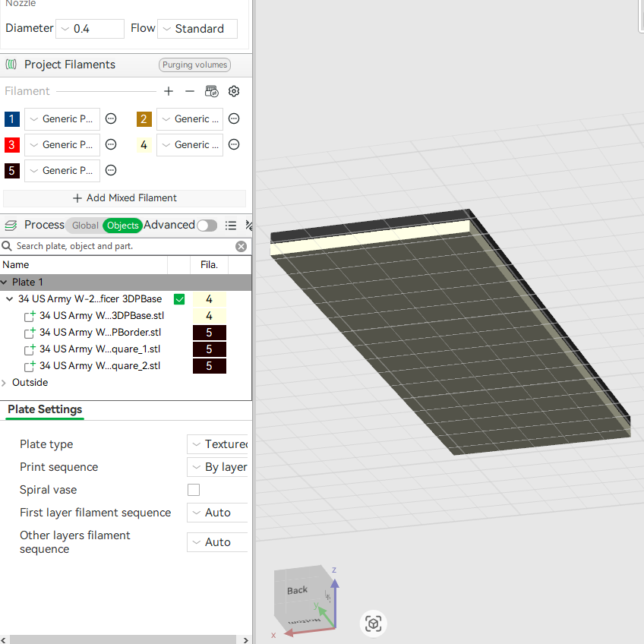Clear the object search field
644x644 pixels.
[x=241, y=246]
